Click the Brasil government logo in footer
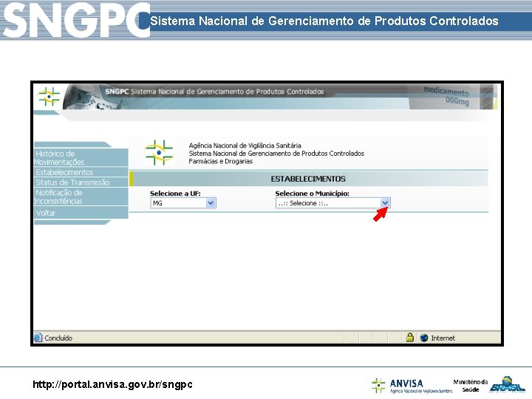Viewport: 532px width, 399px height. click(508, 384)
